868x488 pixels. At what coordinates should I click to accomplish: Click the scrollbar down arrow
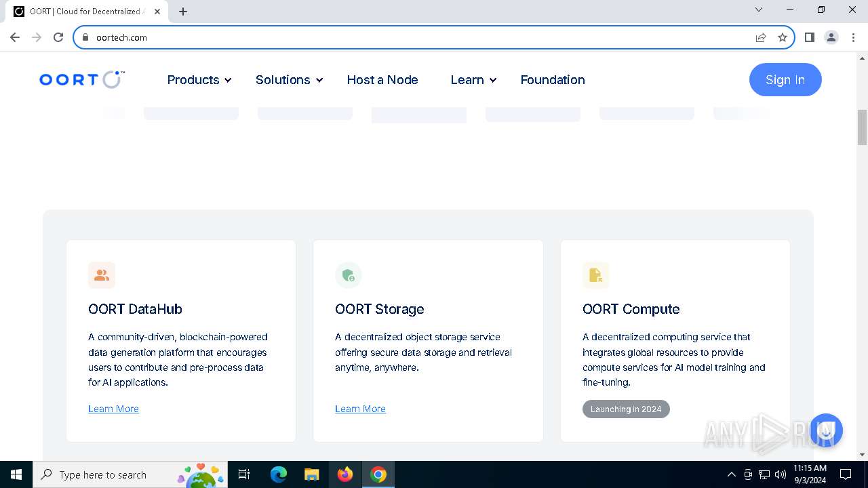(x=862, y=455)
